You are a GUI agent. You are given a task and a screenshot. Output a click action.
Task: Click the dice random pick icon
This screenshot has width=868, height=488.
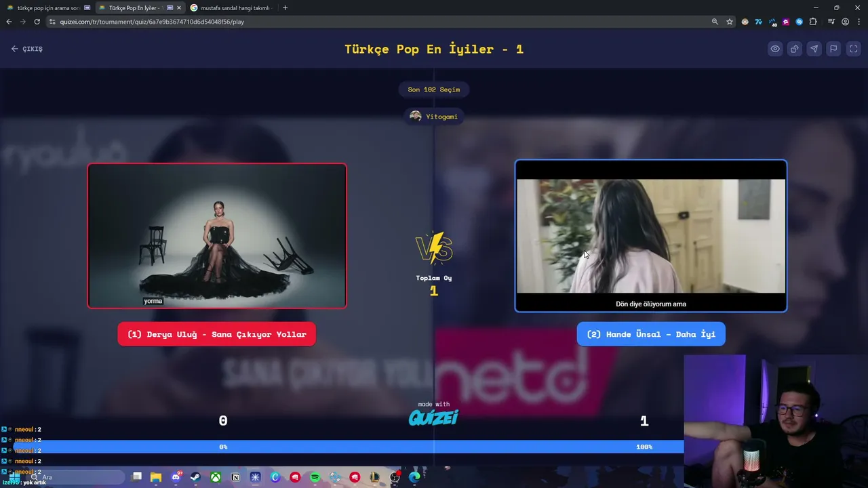point(795,49)
